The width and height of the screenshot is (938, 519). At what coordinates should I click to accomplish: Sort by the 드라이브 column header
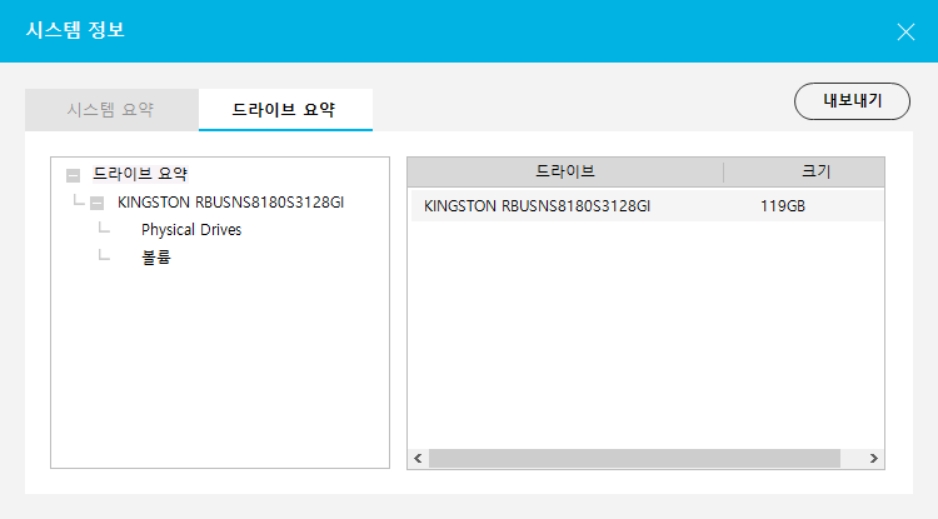[565, 172]
